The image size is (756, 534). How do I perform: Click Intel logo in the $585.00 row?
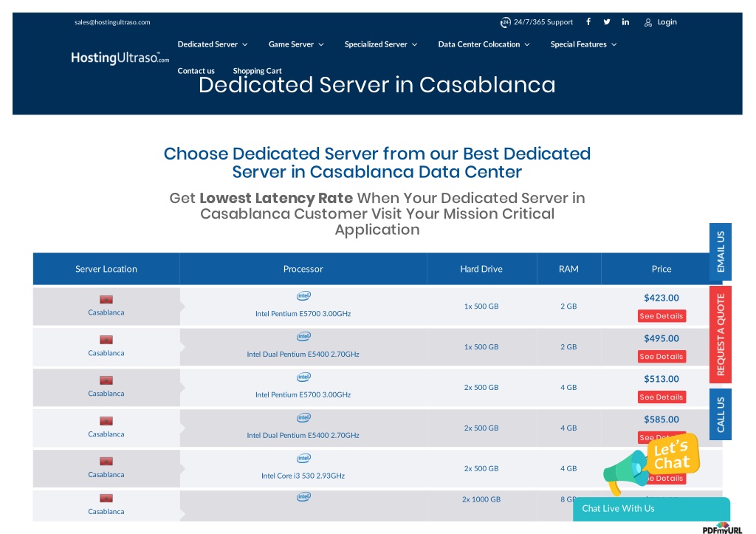(303, 417)
